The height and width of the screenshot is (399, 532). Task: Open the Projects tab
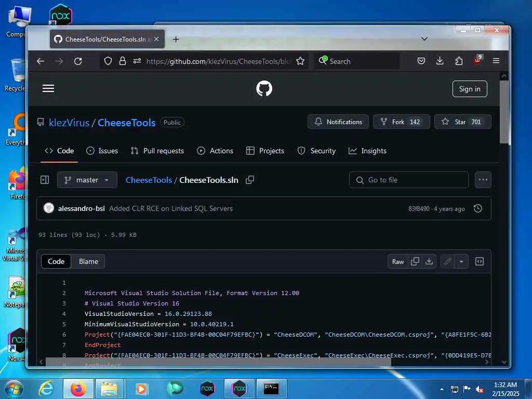pyautogui.click(x=265, y=151)
